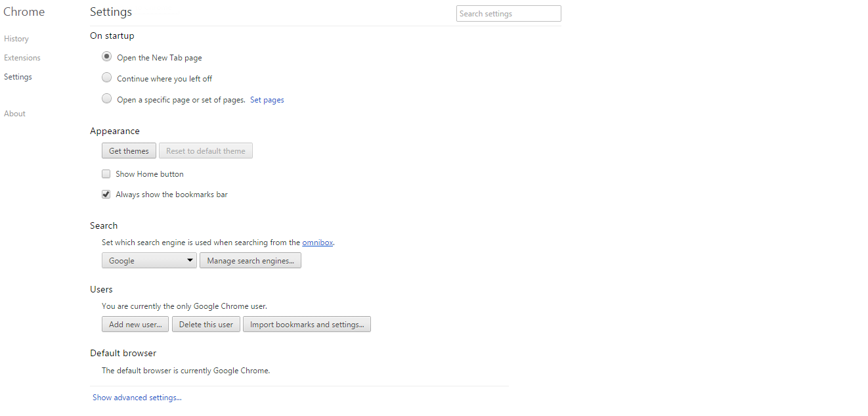
Task: Enable the Show Home button checkbox
Action: pyautogui.click(x=106, y=174)
